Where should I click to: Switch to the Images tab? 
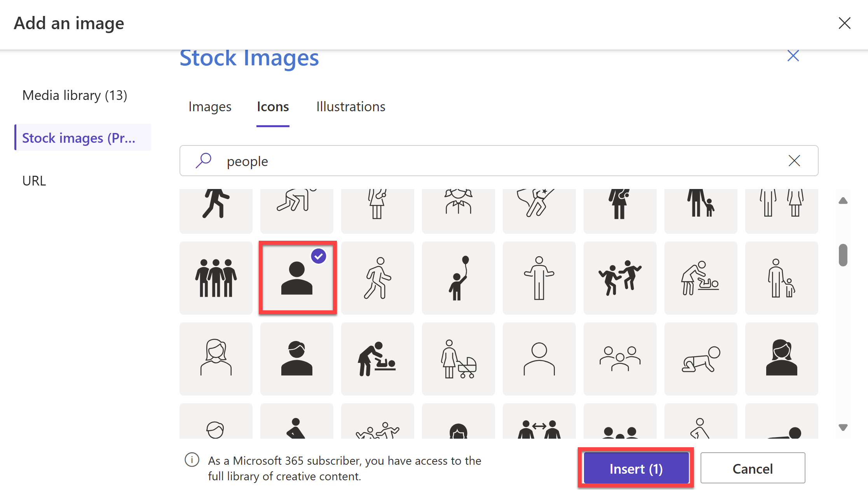(210, 107)
